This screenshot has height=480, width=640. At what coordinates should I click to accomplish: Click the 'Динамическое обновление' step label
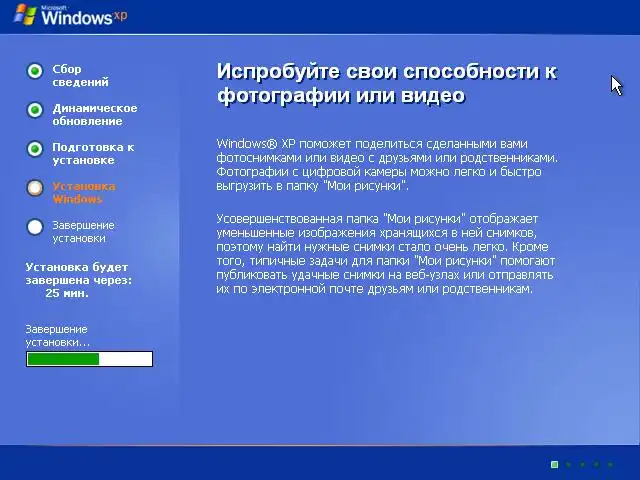(x=95, y=115)
